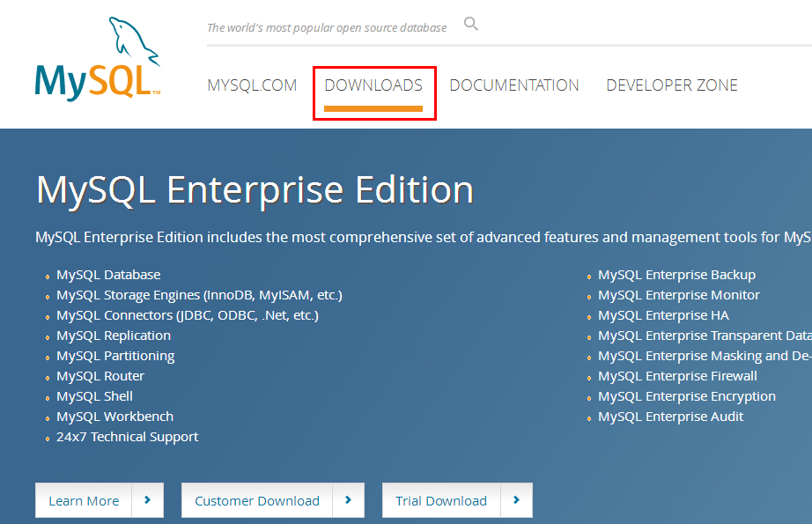Click MySQL Shell list item
The height and width of the screenshot is (524, 812).
pyautogui.click(x=95, y=396)
